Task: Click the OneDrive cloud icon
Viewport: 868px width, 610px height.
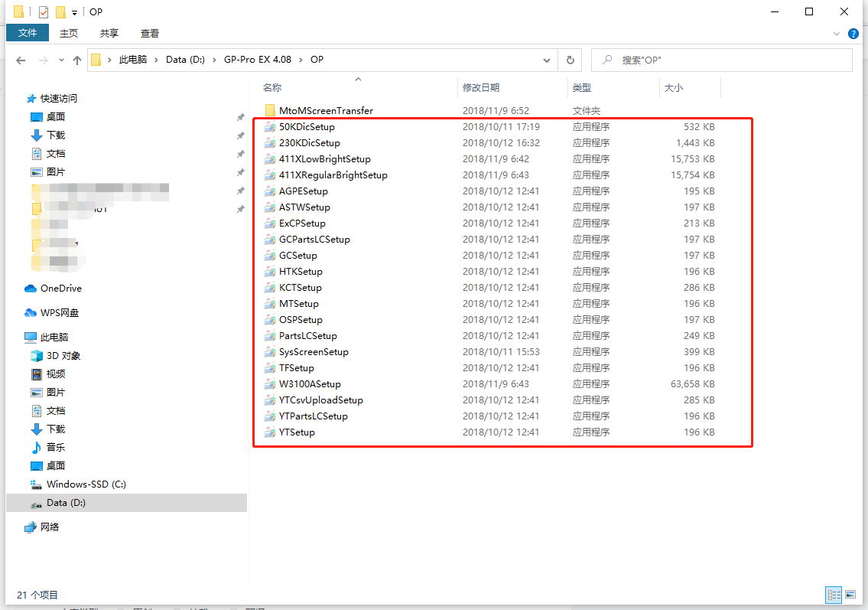Action: [x=31, y=289]
